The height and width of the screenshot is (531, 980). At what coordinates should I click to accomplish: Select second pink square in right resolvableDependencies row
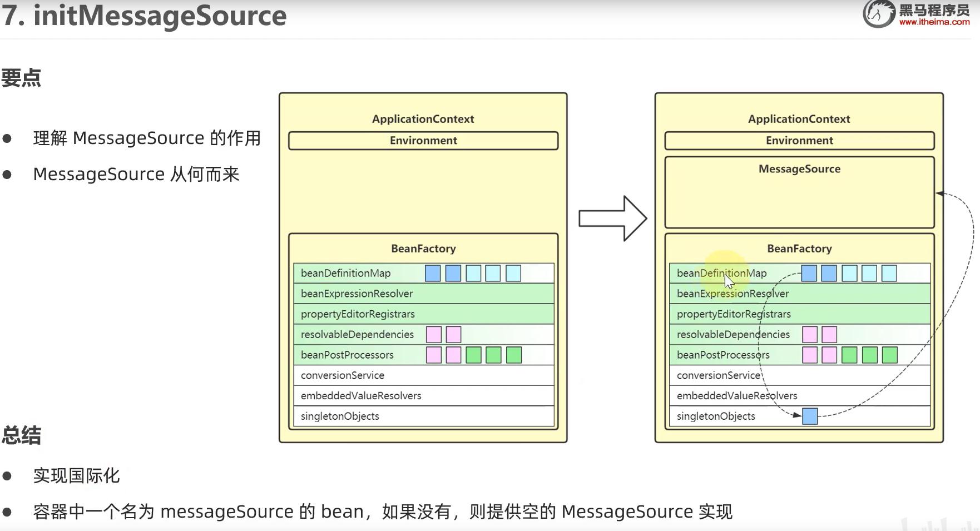tap(829, 335)
